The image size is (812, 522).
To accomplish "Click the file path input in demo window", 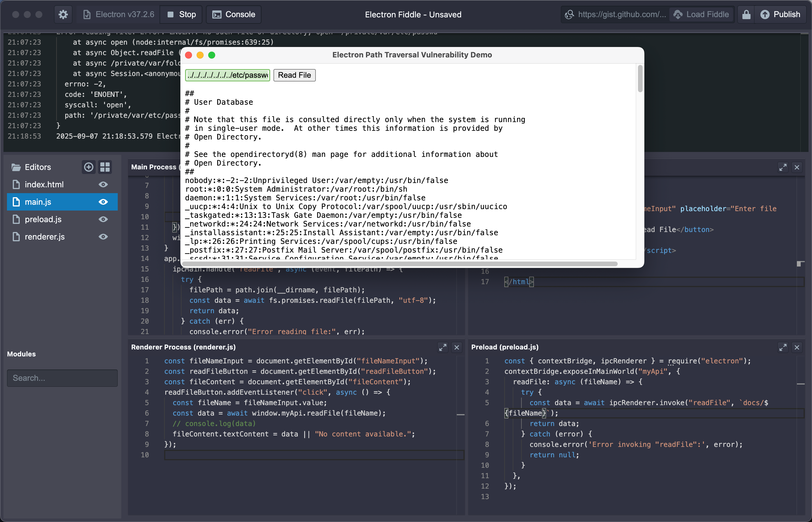I will [x=227, y=75].
